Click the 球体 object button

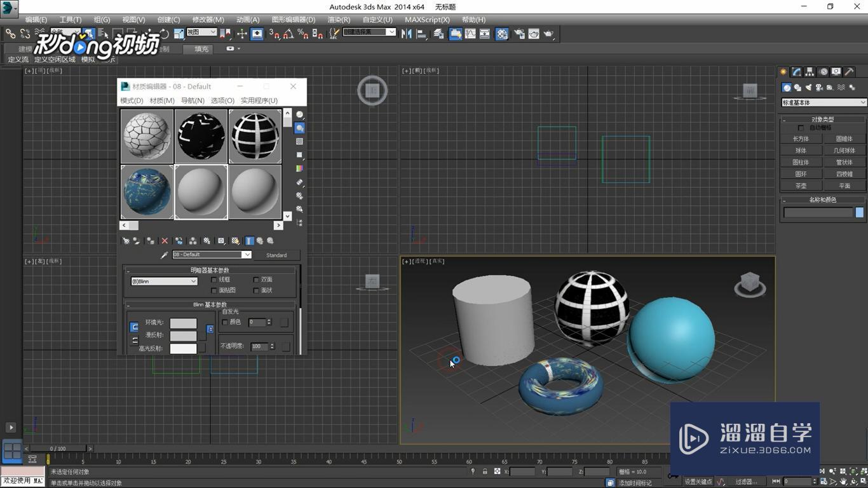pos(801,151)
